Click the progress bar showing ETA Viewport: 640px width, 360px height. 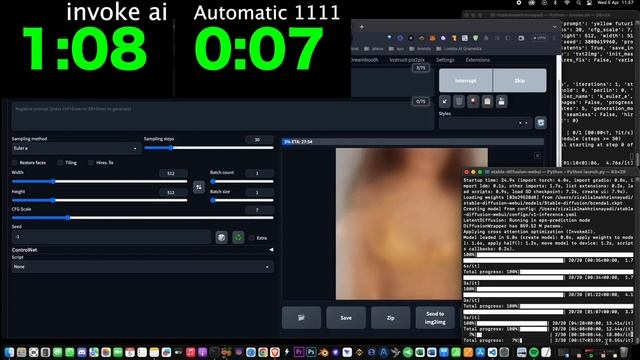(413, 142)
